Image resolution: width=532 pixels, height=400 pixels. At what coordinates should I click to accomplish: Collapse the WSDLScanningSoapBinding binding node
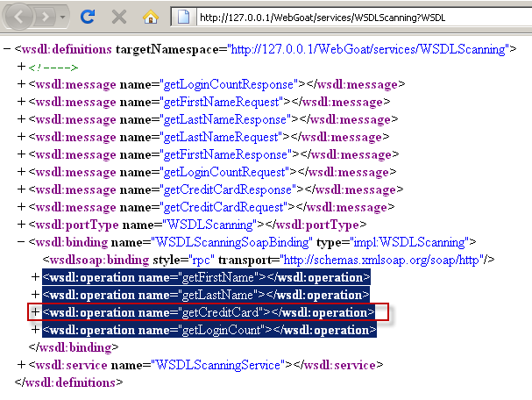click(x=21, y=241)
